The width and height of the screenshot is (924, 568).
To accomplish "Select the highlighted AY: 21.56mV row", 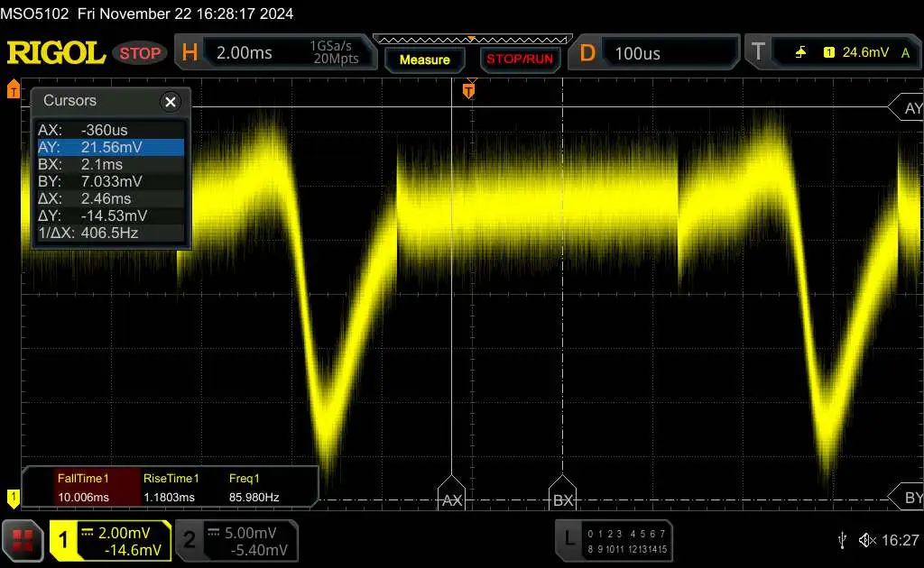I will tap(111, 147).
